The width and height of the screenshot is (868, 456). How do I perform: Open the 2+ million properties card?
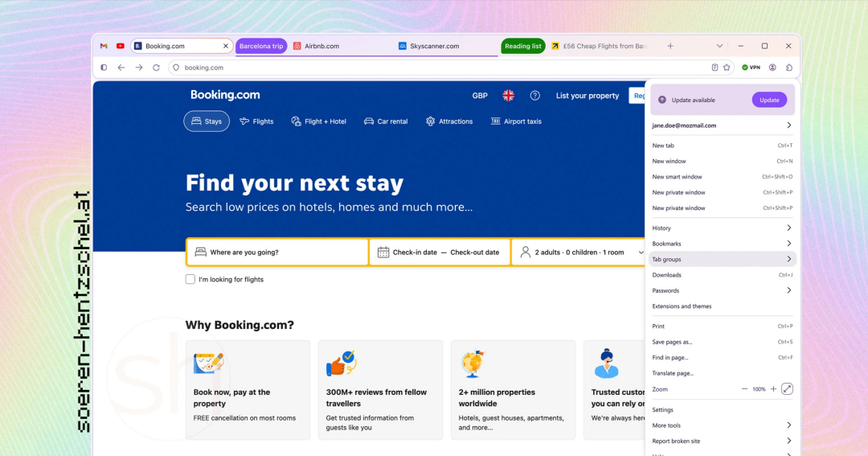coord(513,390)
